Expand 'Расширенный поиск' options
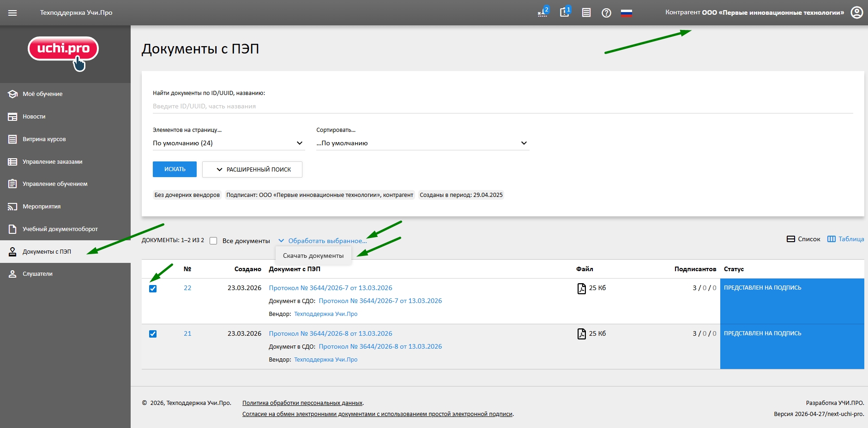Viewport: 868px width, 428px height. click(252, 169)
